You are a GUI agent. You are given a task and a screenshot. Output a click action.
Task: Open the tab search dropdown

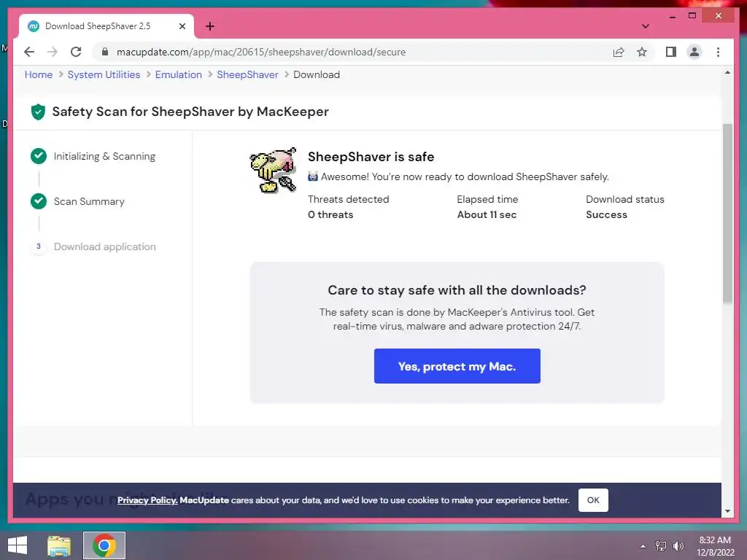[645, 26]
